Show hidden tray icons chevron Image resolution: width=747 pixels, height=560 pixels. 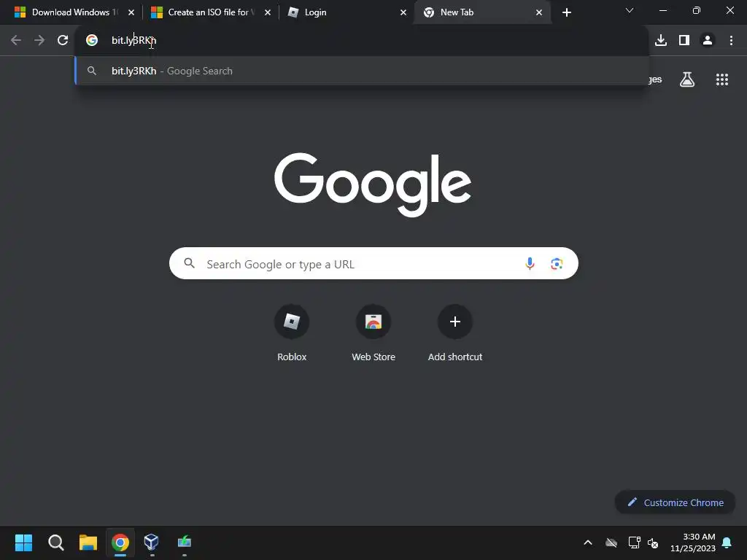[x=588, y=542]
